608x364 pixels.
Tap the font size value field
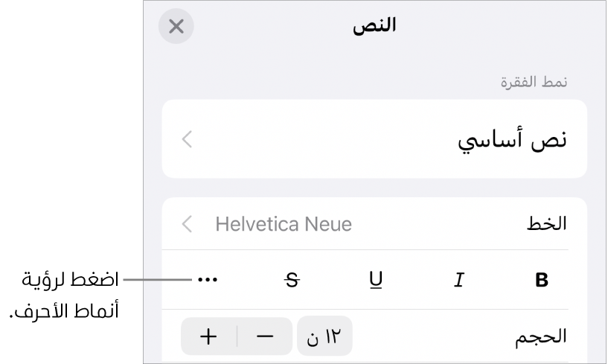point(324,336)
